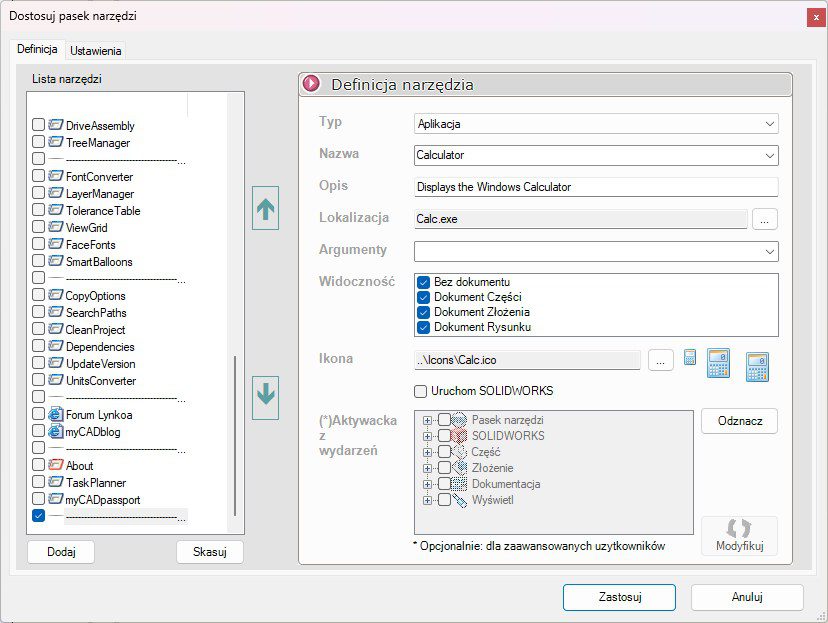Image resolution: width=828 pixels, height=623 pixels.
Task: Click the icon beside TaskPlanner
Action: pyautogui.click(x=55, y=482)
